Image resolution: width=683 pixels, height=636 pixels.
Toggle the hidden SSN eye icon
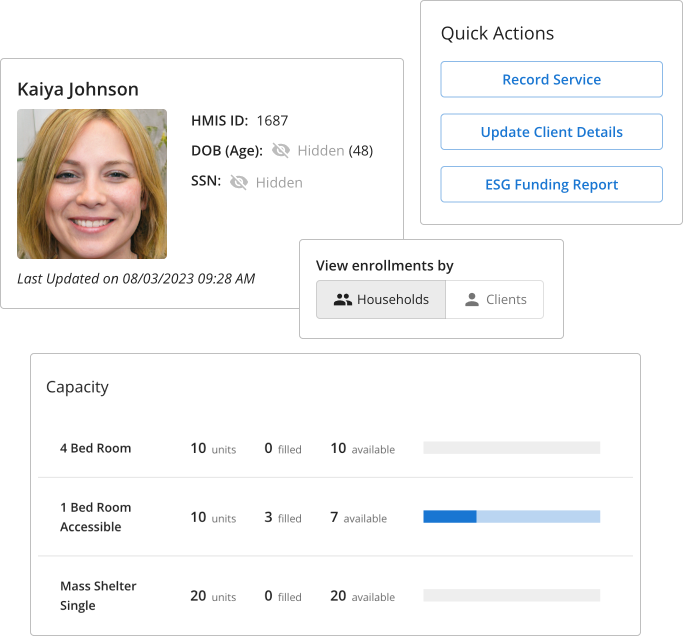(x=238, y=183)
